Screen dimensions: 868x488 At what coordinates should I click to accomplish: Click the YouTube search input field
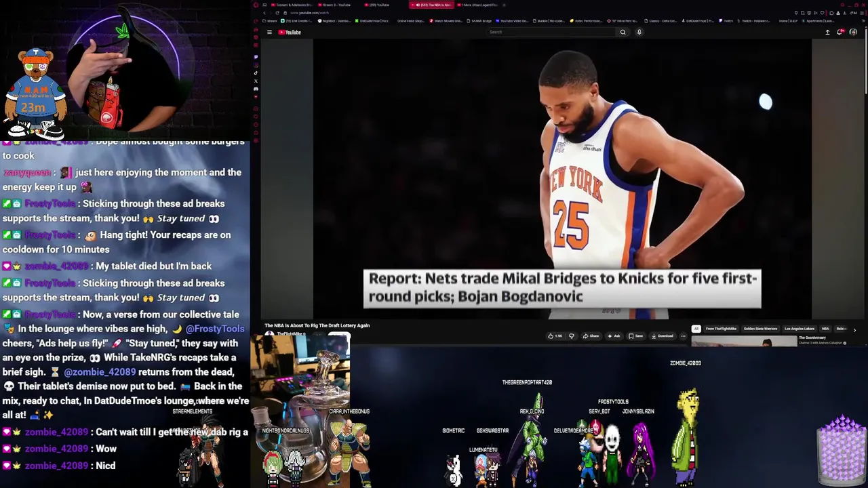click(x=551, y=32)
